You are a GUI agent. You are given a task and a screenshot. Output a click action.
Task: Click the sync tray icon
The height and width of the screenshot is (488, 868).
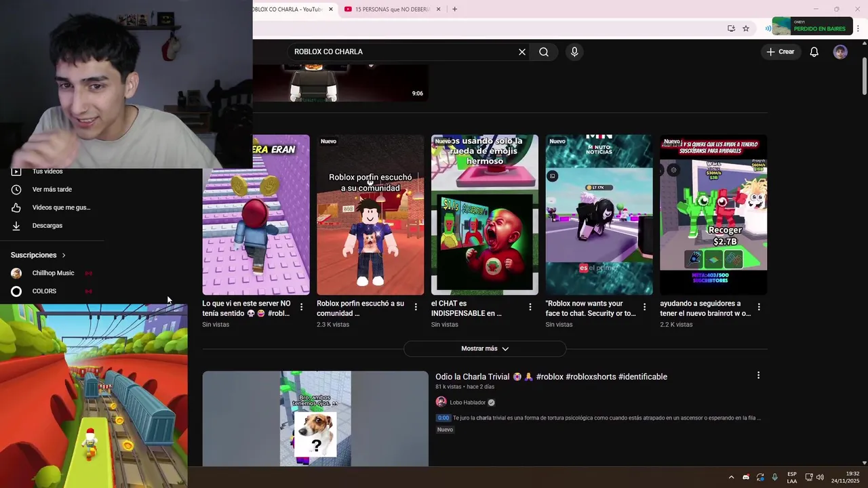(760, 477)
